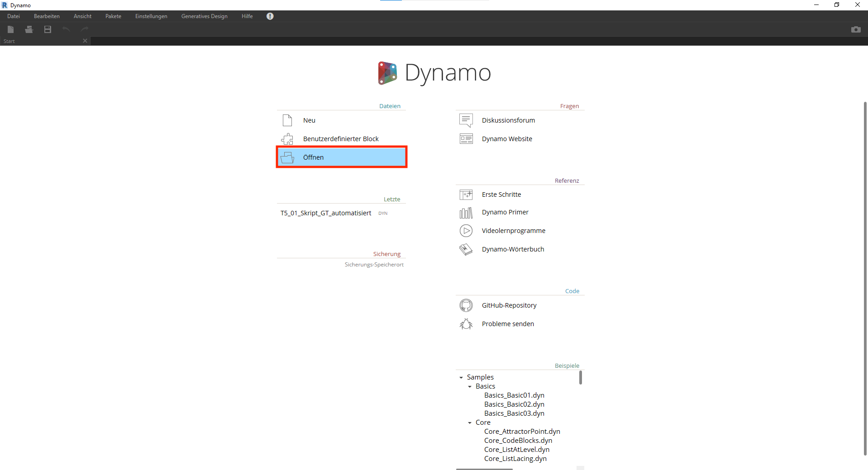Open recent file T5_01_Skript_GT_automatisiert
The image size is (868, 470).
click(x=326, y=213)
